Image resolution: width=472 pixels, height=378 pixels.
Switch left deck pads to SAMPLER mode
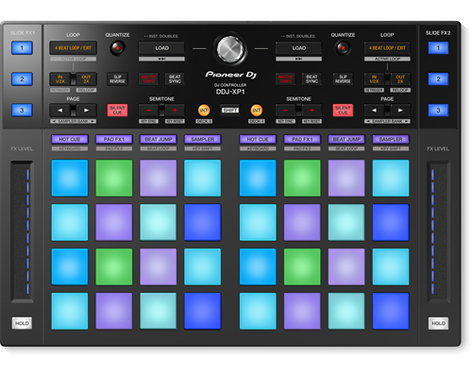[x=203, y=139]
